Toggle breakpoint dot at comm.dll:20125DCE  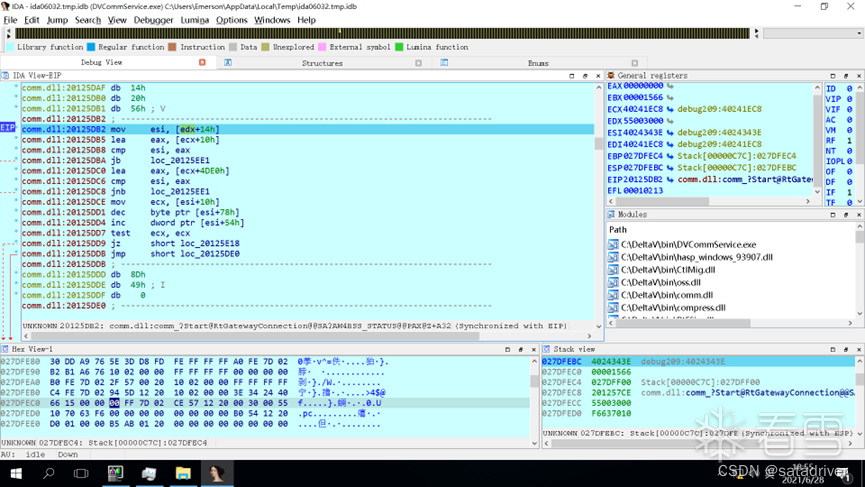(x=16, y=202)
